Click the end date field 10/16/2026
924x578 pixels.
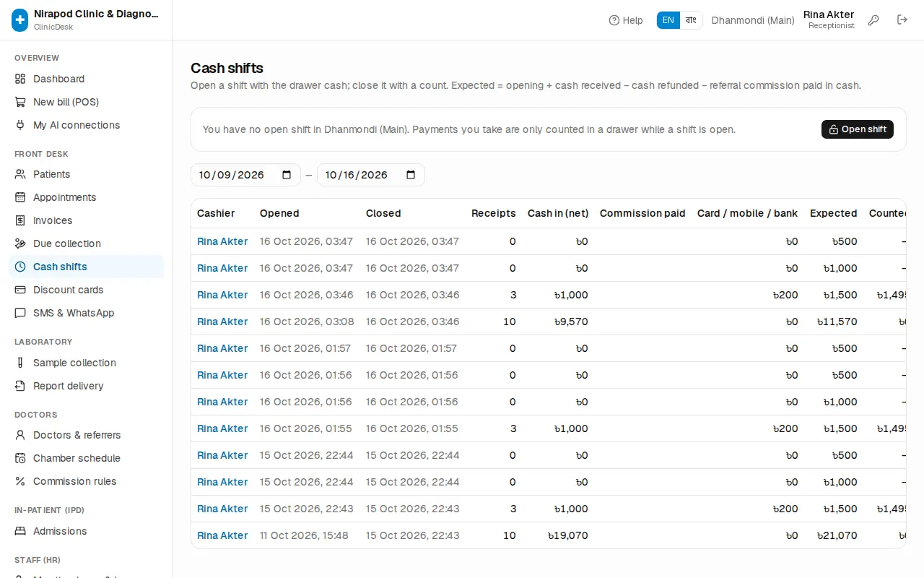pyautogui.click(x=370, y=175)
